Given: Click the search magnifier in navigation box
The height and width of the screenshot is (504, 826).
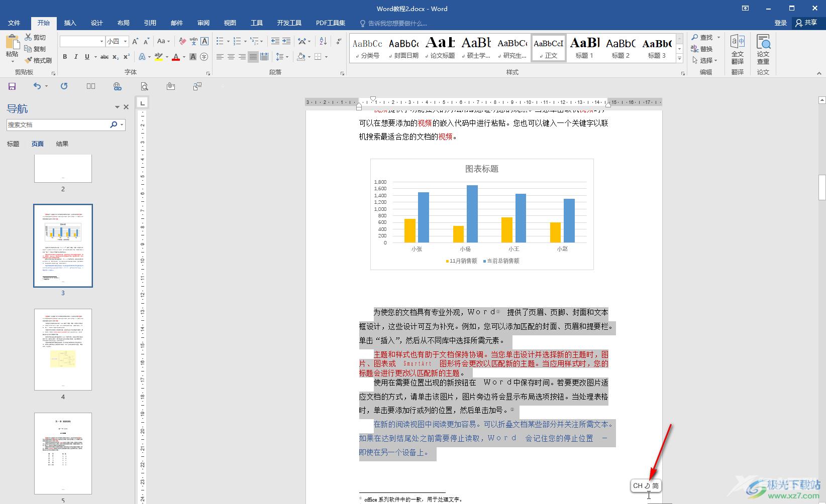Looking at the screenshot, I should click(x=114, y=124).
